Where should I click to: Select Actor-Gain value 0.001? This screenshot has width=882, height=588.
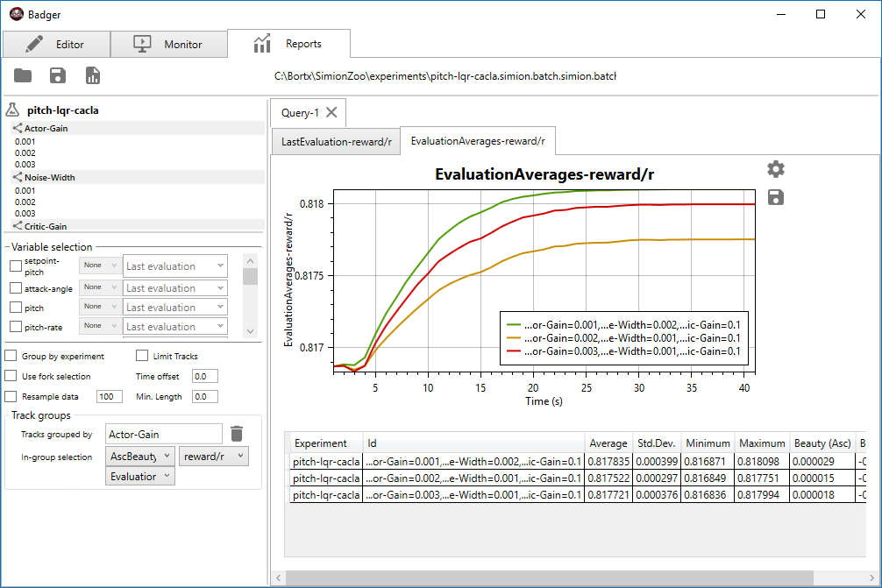click(25, 142)
